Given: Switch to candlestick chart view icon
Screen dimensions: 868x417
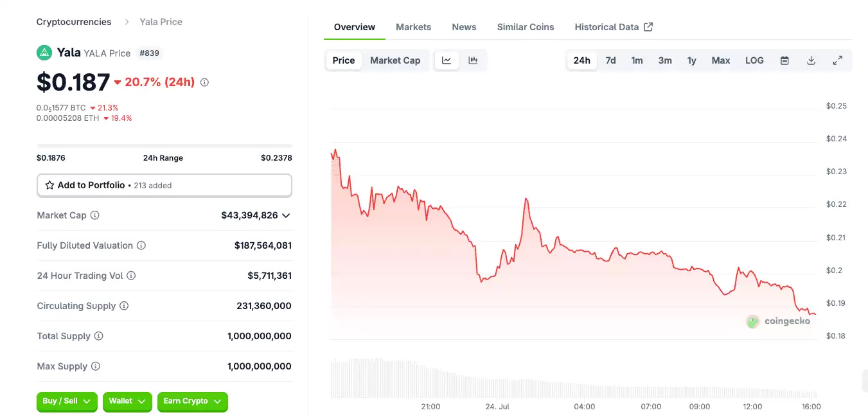Looking at the screenshot, I should pyautogui.click(x=473, y=60).
